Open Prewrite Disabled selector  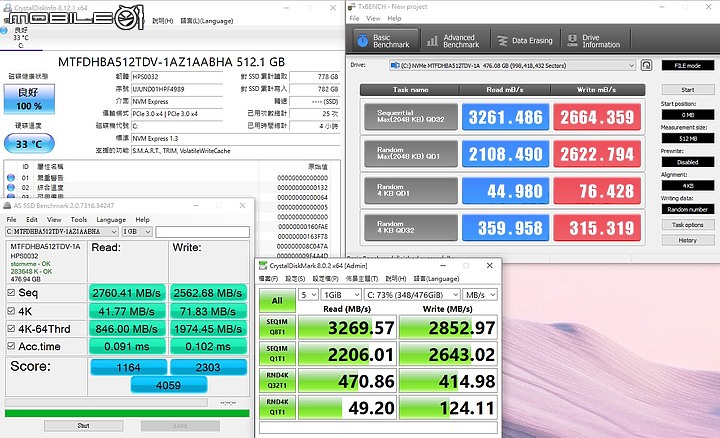point(687,162)
